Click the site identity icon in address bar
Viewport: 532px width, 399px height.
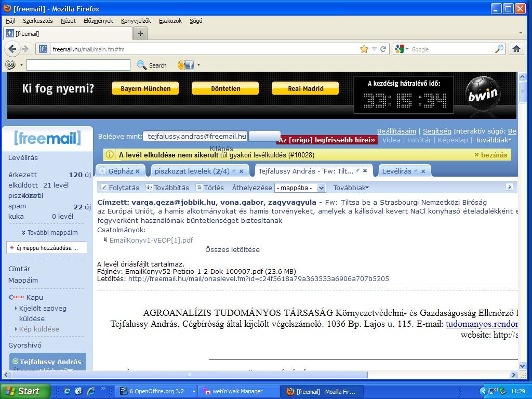(x=43, y=49)
